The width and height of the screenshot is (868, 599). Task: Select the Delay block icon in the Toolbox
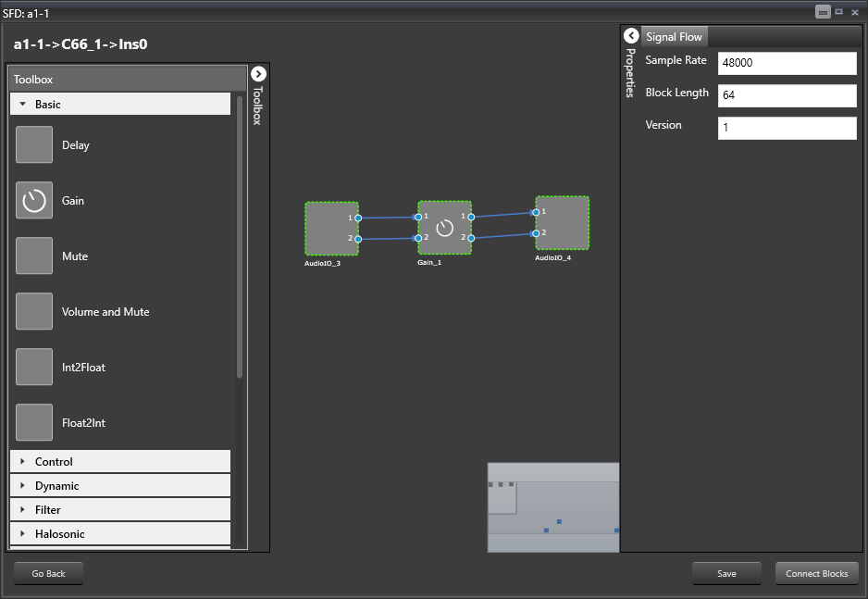pos(34,145)
